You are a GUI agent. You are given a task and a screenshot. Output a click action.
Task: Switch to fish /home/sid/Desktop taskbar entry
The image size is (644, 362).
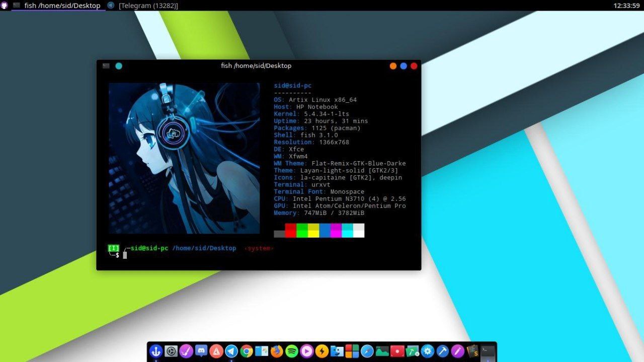[57, 6]
